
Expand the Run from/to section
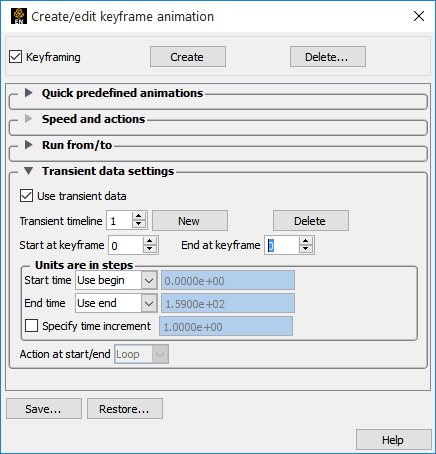pyautogui.click(x=29, y=145)
